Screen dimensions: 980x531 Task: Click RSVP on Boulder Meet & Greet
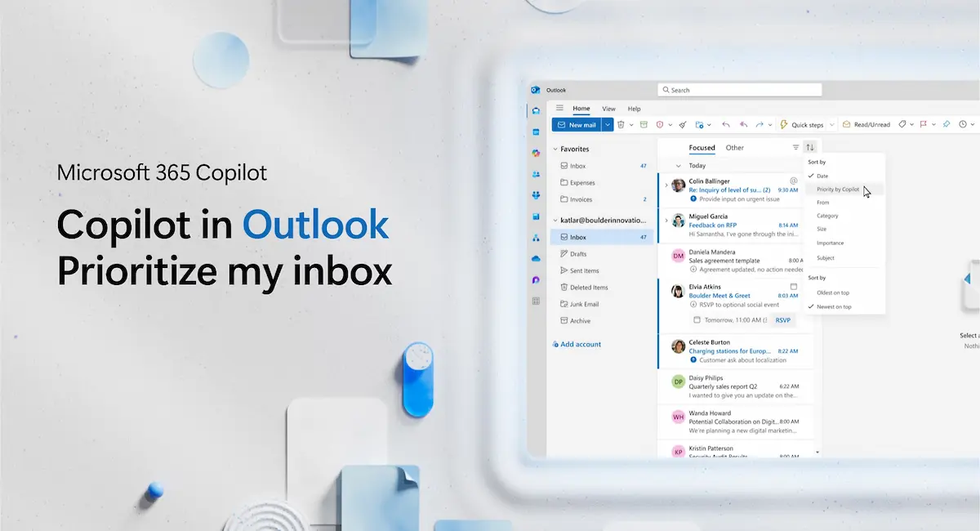tap(783, 320)
